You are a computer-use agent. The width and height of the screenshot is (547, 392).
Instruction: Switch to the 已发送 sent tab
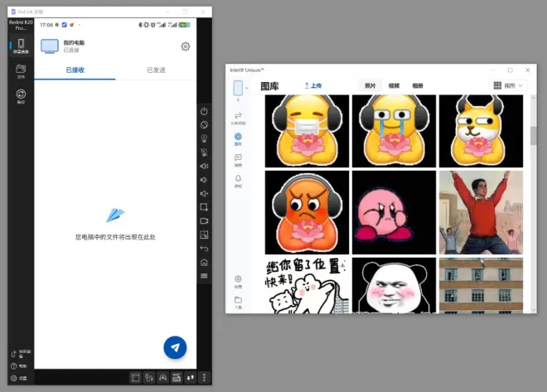pos(156,70)
